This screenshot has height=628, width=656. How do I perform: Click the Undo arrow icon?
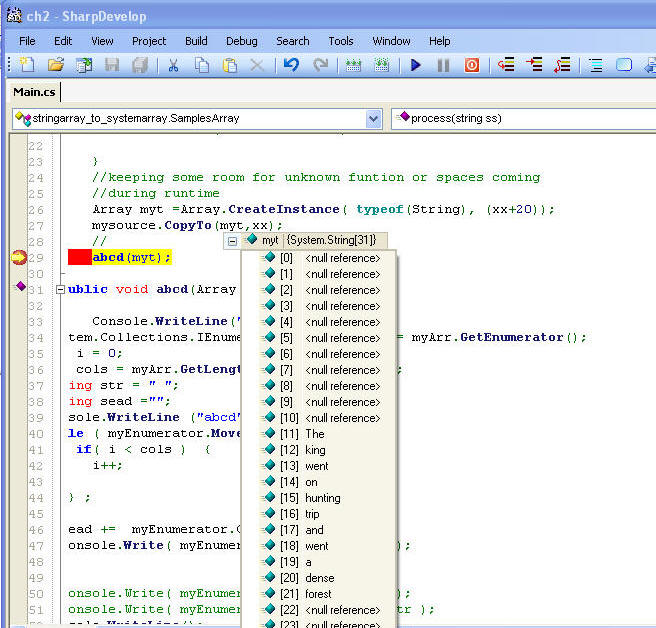coord(291,65)
